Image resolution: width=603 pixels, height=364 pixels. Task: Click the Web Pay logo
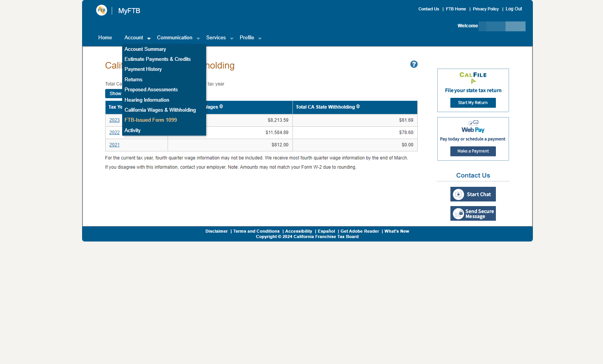coord(473,127)
